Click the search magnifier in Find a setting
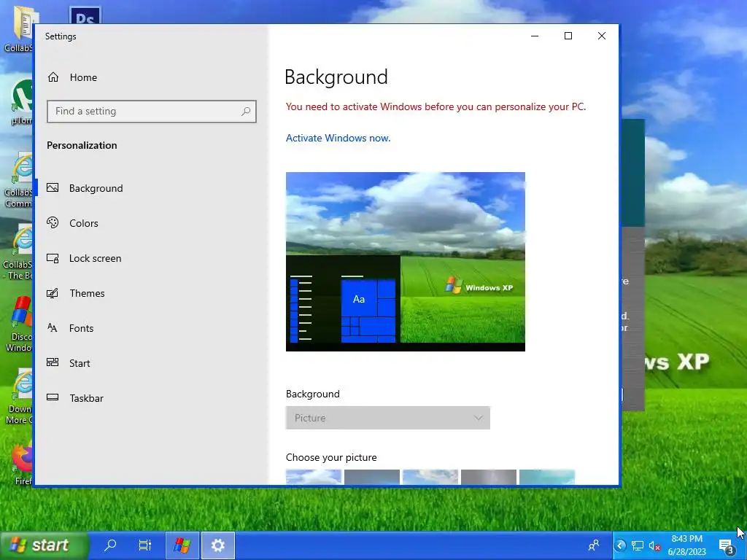 coord(246,112)
